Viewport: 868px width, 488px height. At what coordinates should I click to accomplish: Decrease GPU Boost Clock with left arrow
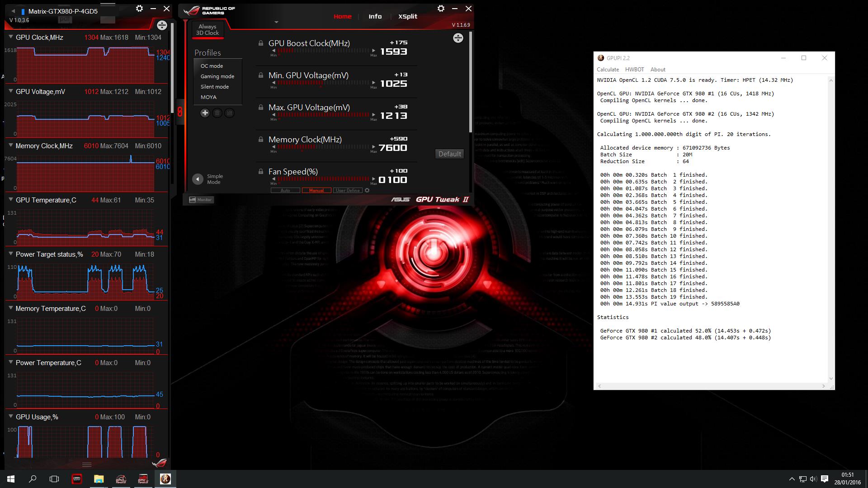[274, 51]
